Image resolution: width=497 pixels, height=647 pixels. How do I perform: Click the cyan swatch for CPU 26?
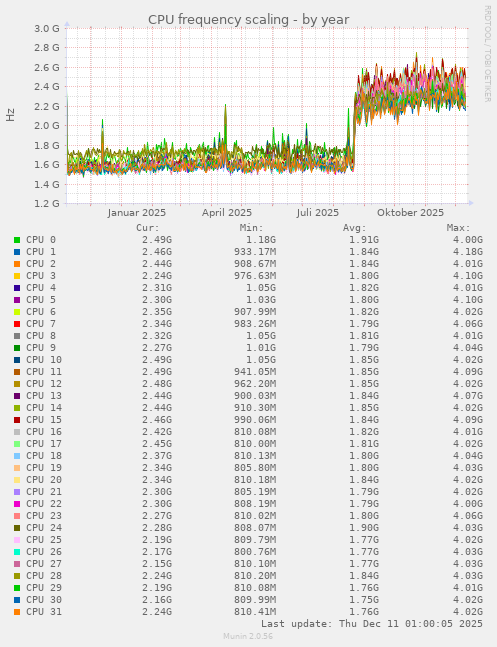point(17,551)
